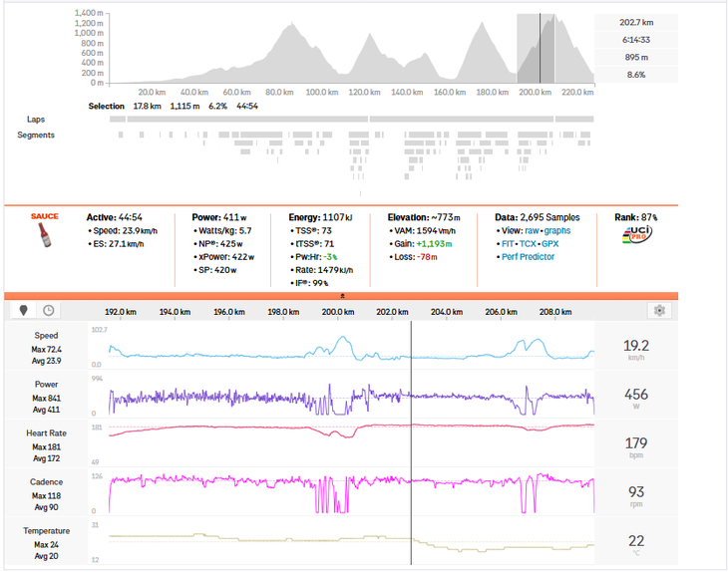This screenshot has width=728, height=572.
Task: Open the graphs view link
Action: pyautogui.click(x=557, y=230)
